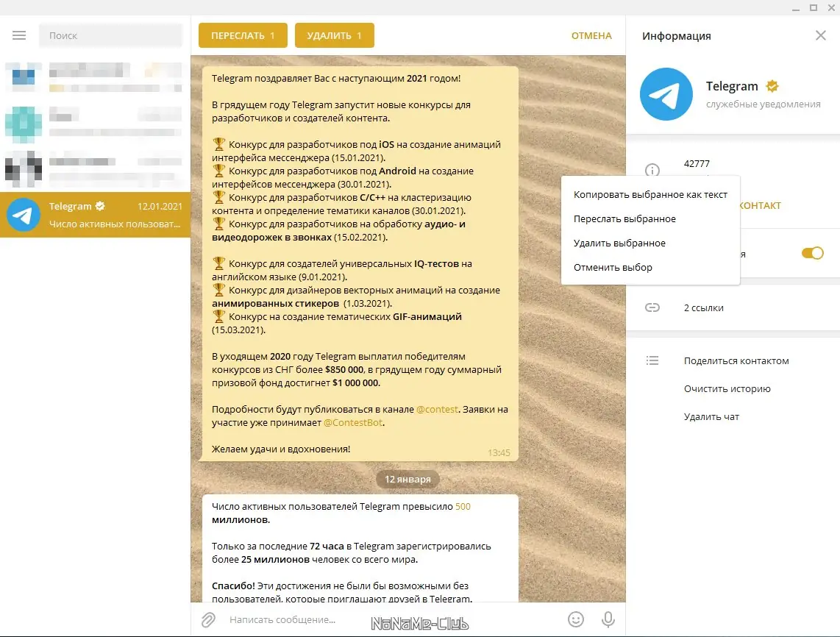
Task: Open the emoji smiley picker
Action: (x=576, y=619)
